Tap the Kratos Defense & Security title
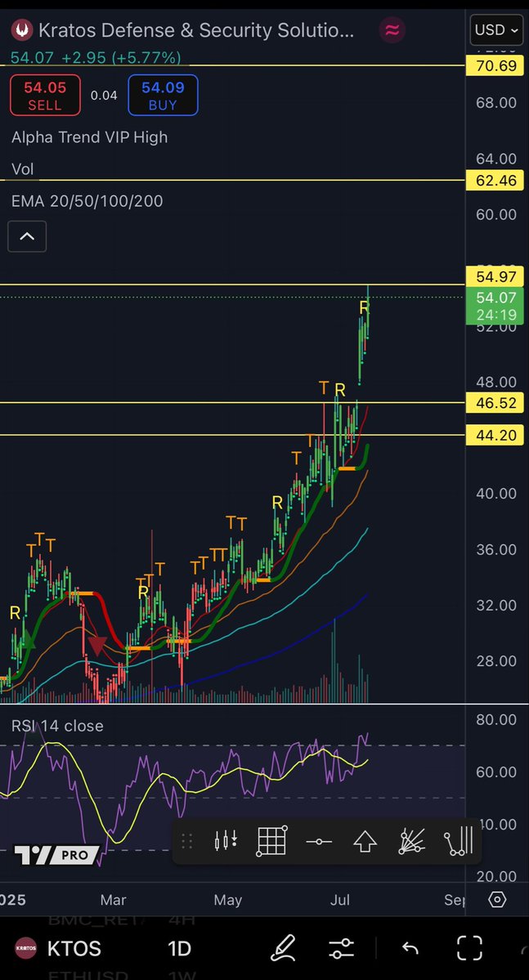Image resolution: width=529 pixels, height=980 pixels. (x=196, y=30)
